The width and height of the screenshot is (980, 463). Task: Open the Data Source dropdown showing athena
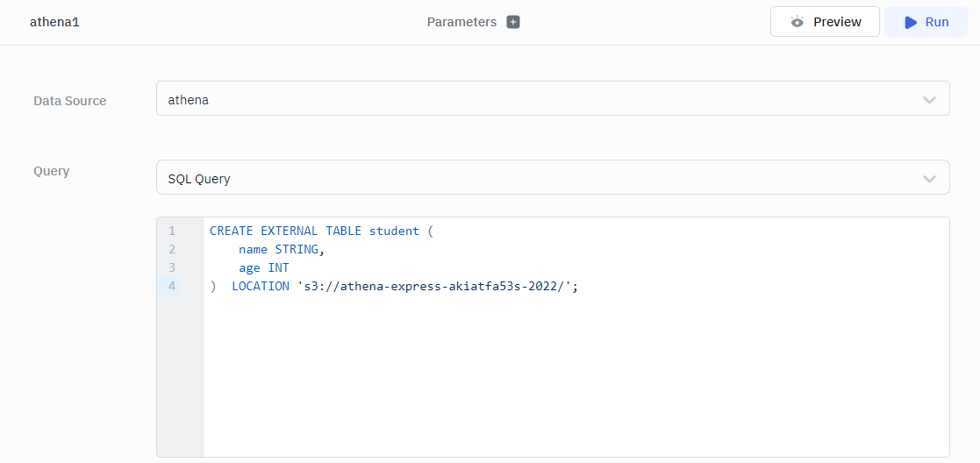pyautogui.click(x=526, y=99)
